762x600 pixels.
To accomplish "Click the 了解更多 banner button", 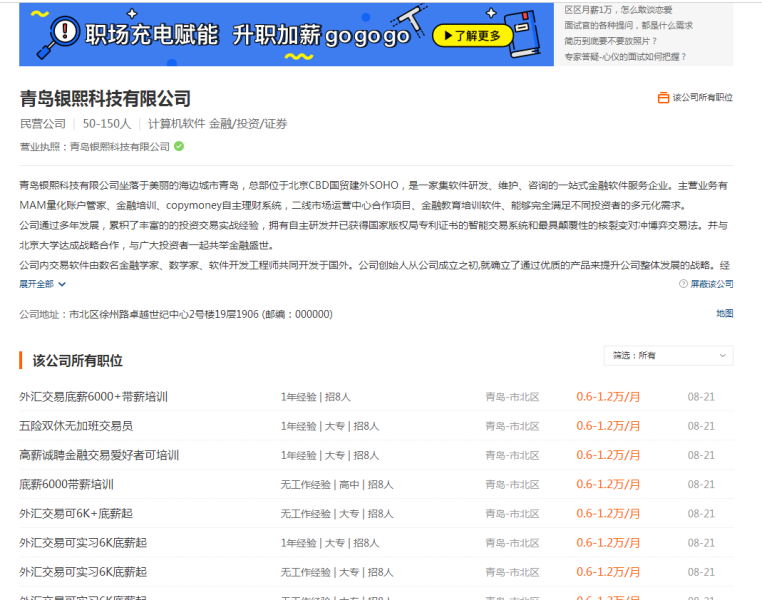I will (471, 36).
